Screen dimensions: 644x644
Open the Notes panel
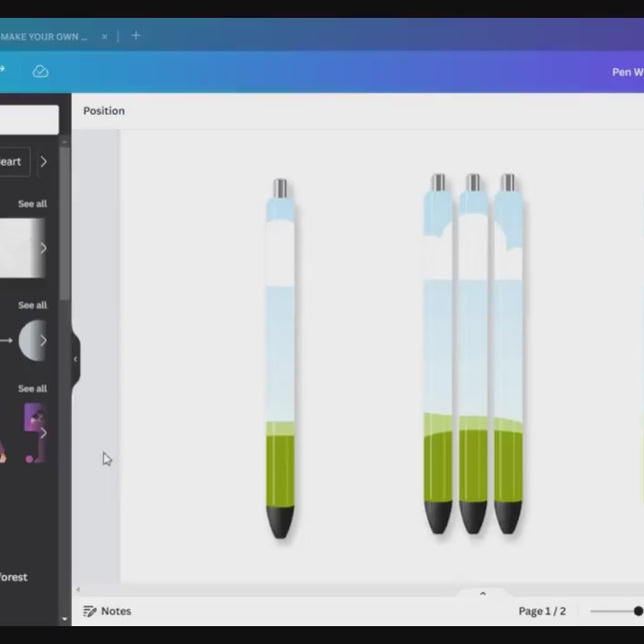pyautogui.click(x=107, y=611)
